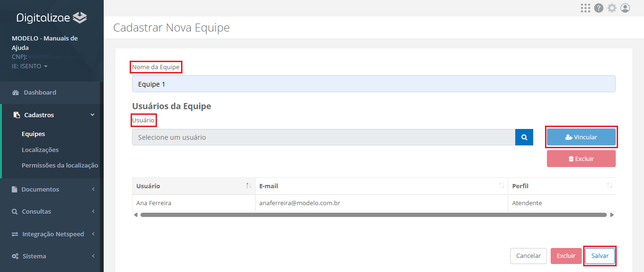
Task: Sort table by Perfil column
Action: (609, 186)
